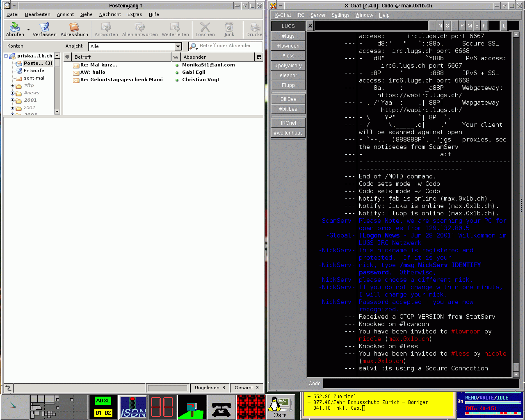This screenshot has height=420, width=525.
Task: Click the Allen antworten icon
Action: pos(140,29)
